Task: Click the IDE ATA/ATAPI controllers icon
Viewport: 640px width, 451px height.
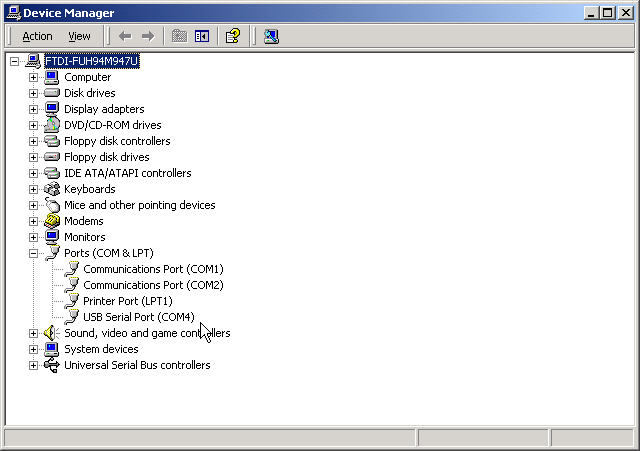Action: [x=51, y=173]
